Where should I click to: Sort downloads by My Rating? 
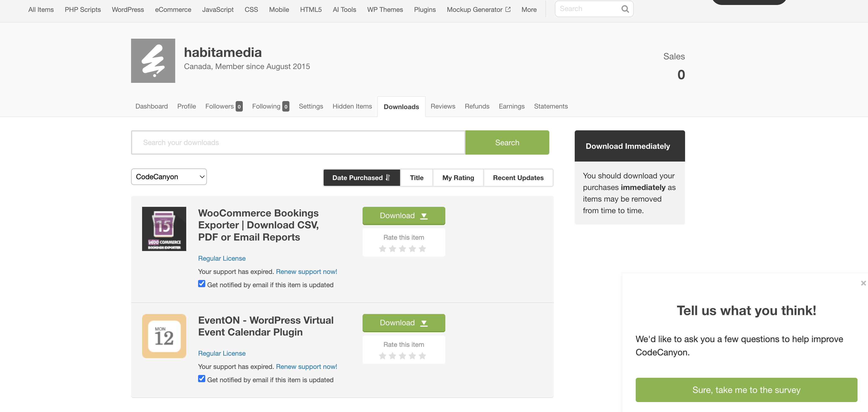point(458,178)
